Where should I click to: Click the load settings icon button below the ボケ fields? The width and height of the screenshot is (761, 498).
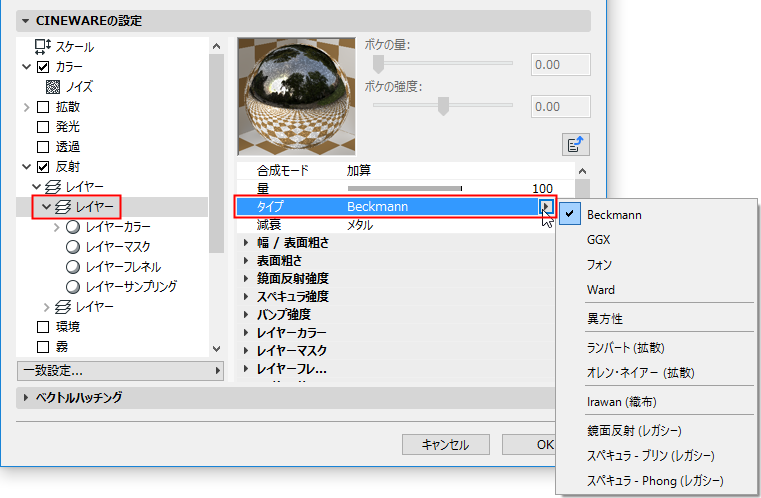click(576, 145)
